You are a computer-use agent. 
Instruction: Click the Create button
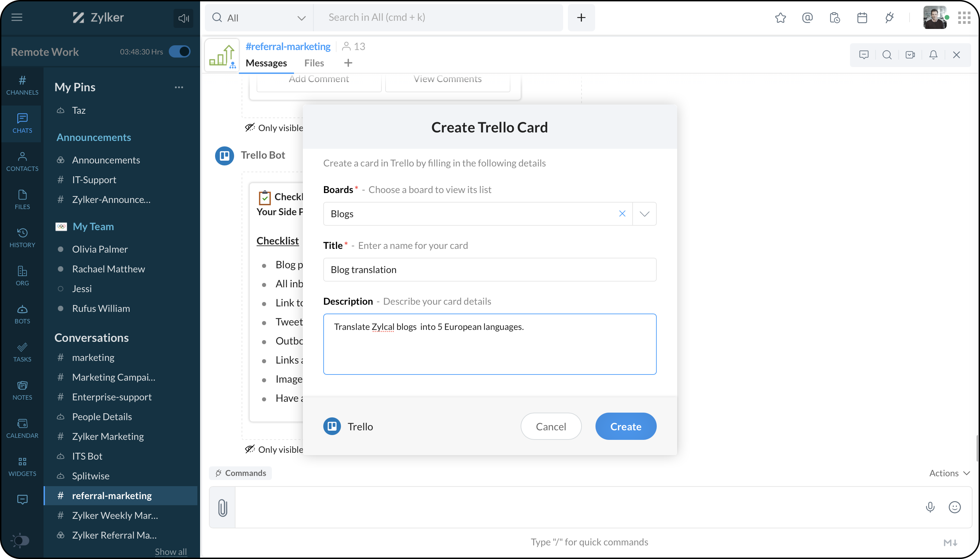tap(625, 427)
